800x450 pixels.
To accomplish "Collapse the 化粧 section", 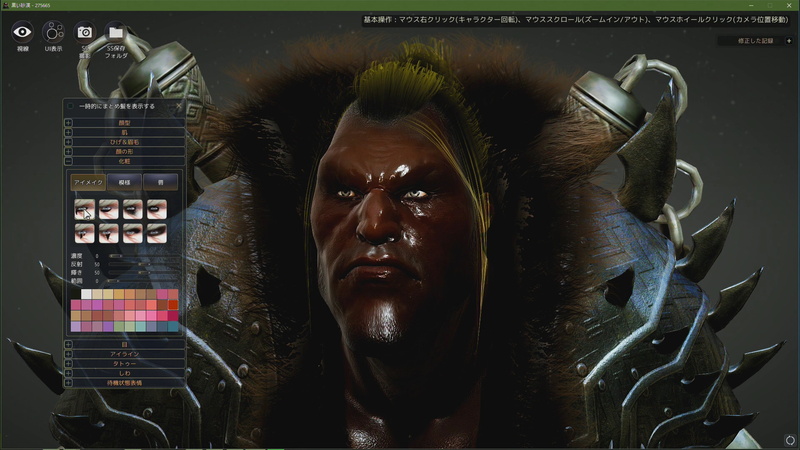I will (x=124, y=161).
